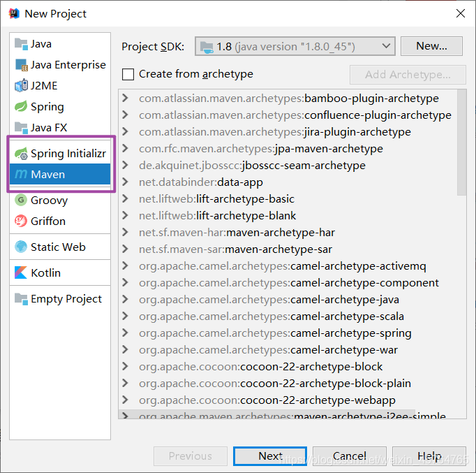This screenshot has height=473, width=476.
Task: Click the New... SDK button
Action: [x=431, y=46]
